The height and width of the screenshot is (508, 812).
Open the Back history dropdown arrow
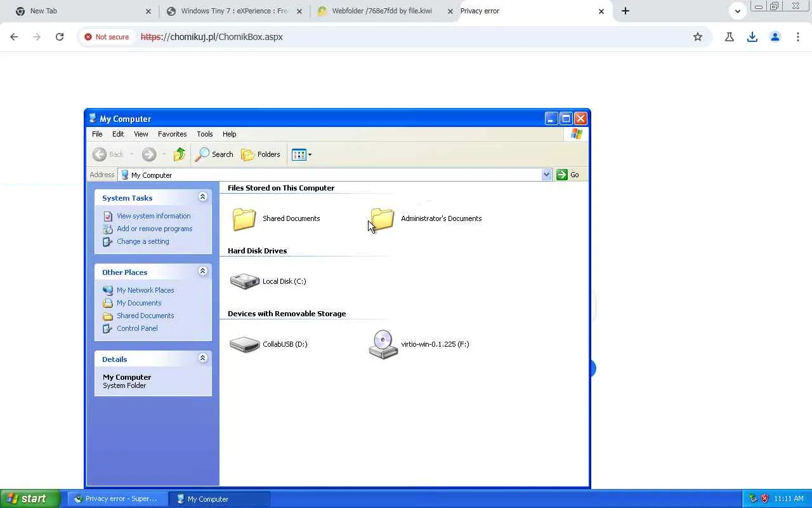click(131, 154)
